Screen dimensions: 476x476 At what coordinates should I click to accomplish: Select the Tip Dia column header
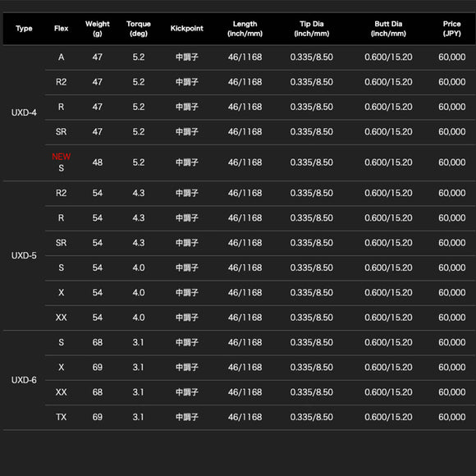[x=312, y=29]
